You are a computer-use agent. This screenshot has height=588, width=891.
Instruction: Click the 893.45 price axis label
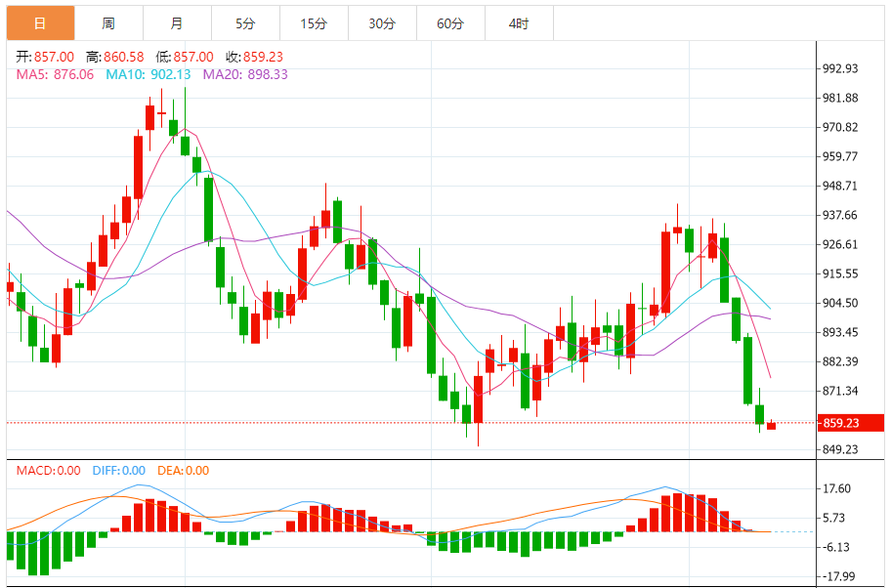[x=840, y=332]
